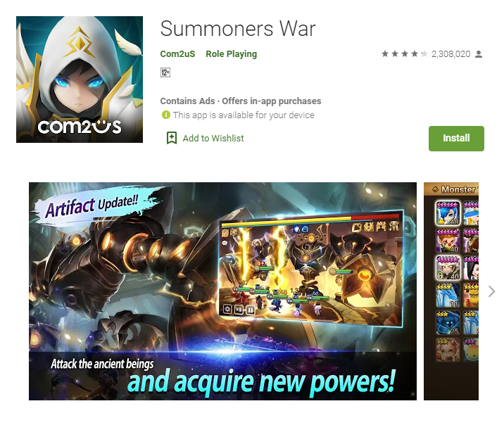Click the in-game battle screen inset
Screen dimensions: 504x425
point(311,268)
